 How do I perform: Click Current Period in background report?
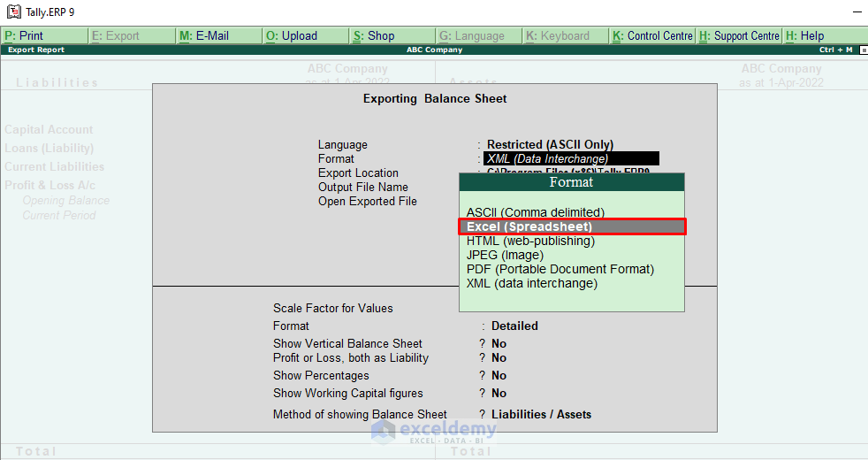pos(58,216)
